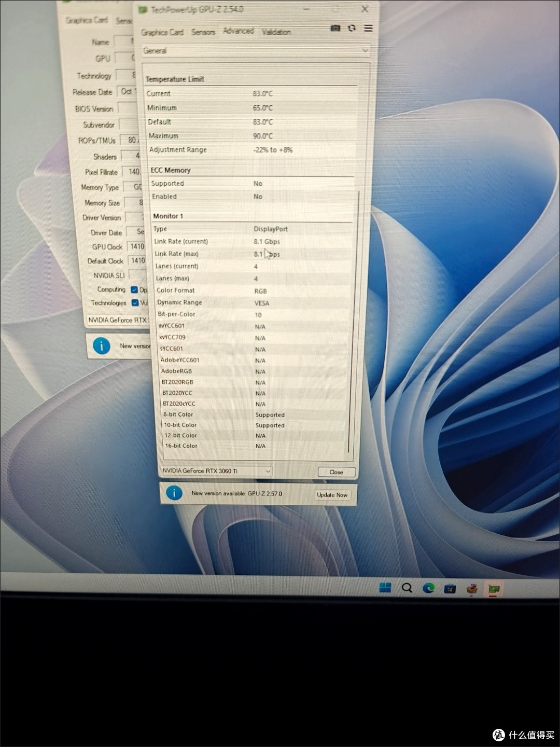This screenshot has height=747, width=560.
Task: Click the vertical scrollbar in Advanced list
Action: point(353,322)
